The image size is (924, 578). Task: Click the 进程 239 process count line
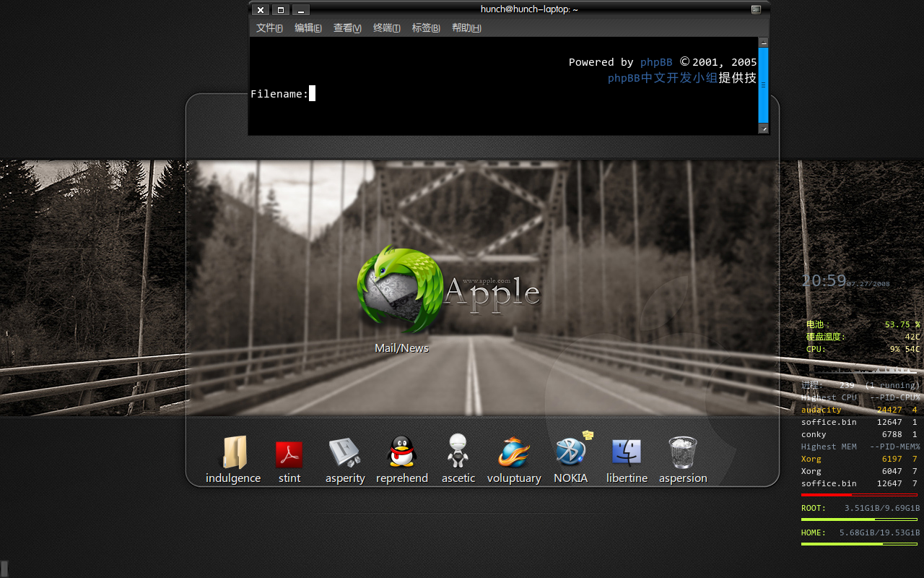(860, 385)
